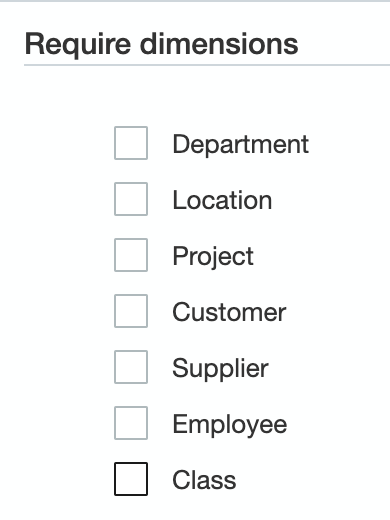Require the Employee dimension via its box

click(x=131, y=423)
